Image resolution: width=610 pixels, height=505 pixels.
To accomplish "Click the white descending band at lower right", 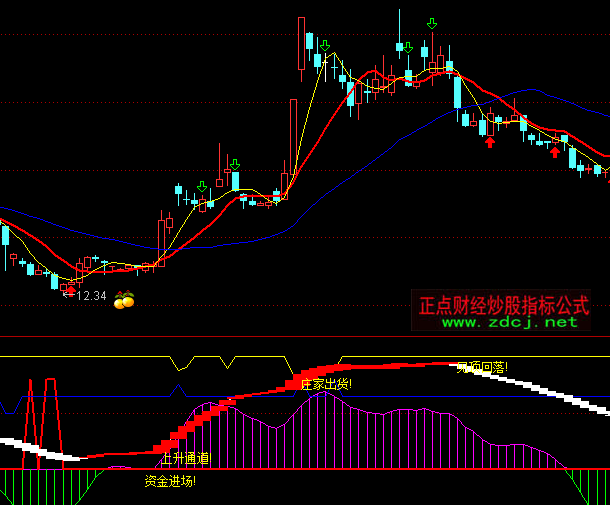I will (x=570, y=397).
